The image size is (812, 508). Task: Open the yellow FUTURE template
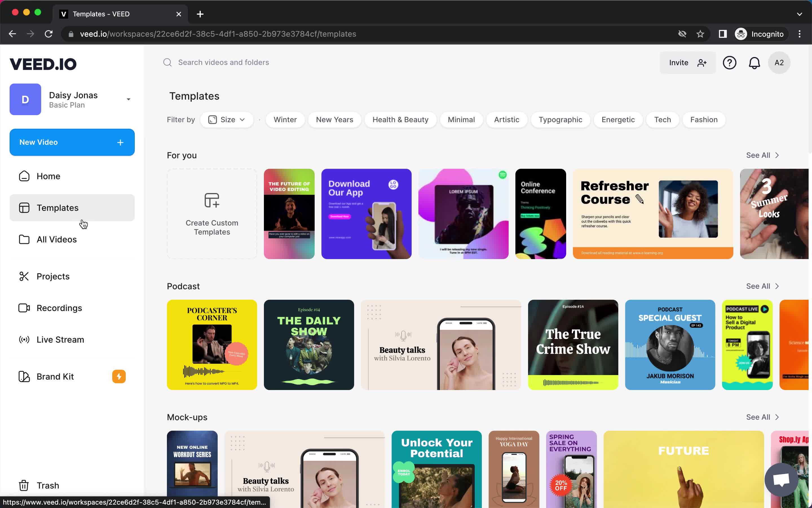click(x=684, y=469)
